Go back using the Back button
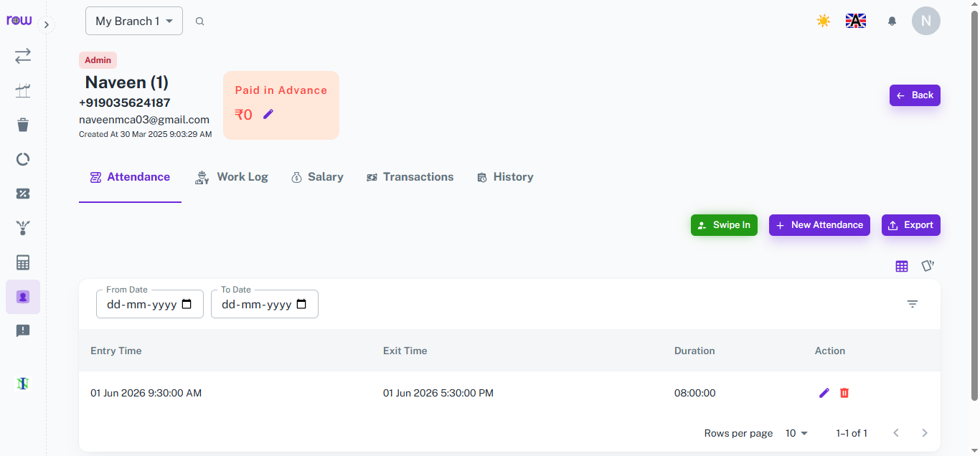This screenshot has height=456, width=980. 915,95
